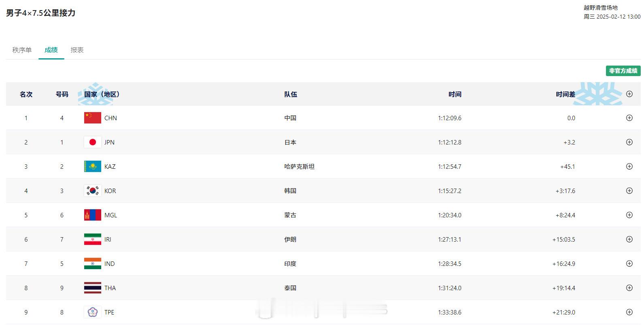This screenshot has width=644, height=325.
Task: Click the Kazakhstan flag icon
Action: [93, 166]
